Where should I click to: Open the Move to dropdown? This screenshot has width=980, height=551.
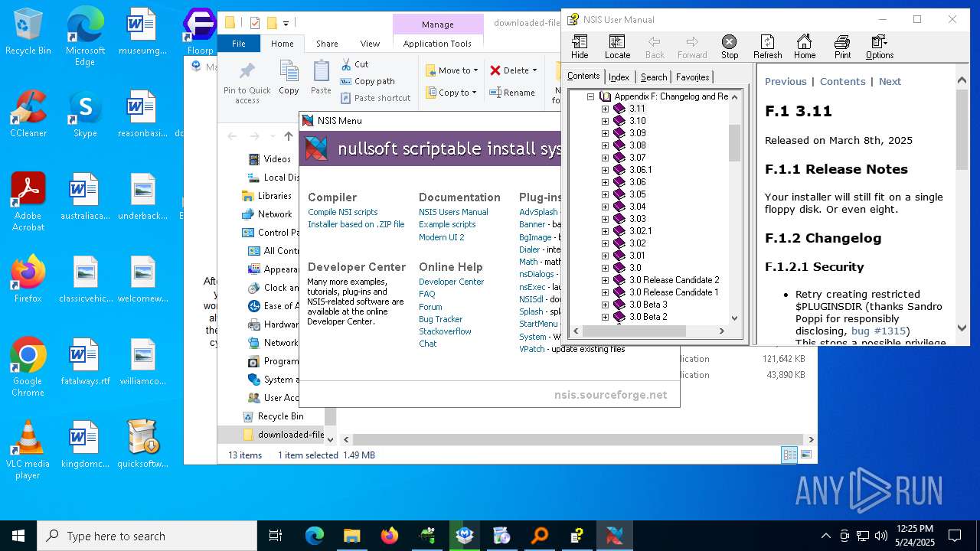451,70
